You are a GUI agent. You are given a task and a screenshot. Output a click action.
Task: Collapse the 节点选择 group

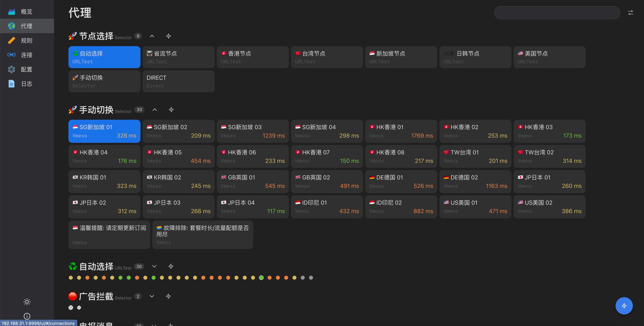(152, 36)
